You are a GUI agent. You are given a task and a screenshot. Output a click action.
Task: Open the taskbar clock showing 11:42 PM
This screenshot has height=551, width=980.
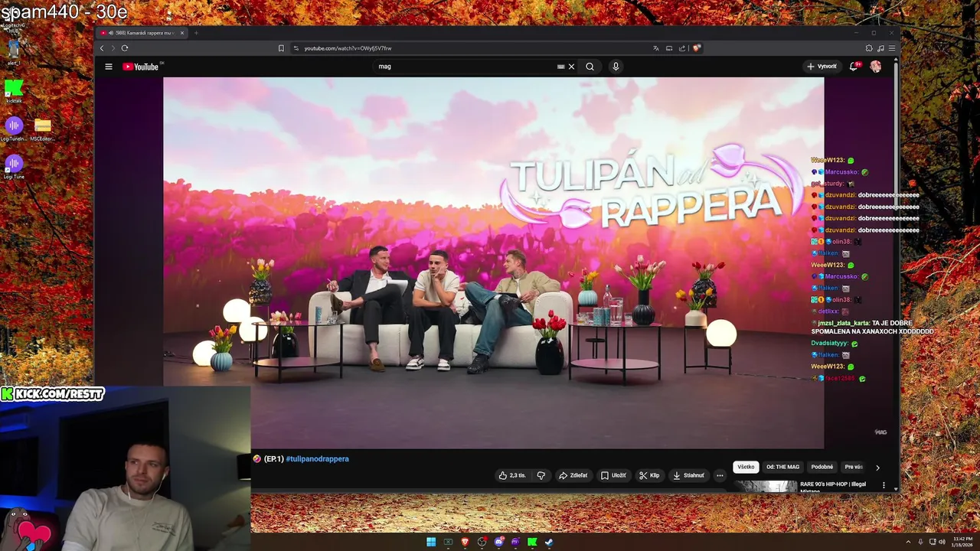point(962,542)
